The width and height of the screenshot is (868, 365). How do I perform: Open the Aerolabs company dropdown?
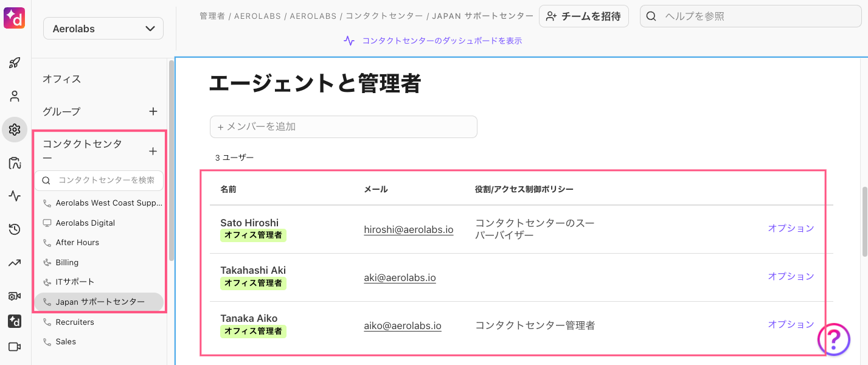(x=103, y=29)
